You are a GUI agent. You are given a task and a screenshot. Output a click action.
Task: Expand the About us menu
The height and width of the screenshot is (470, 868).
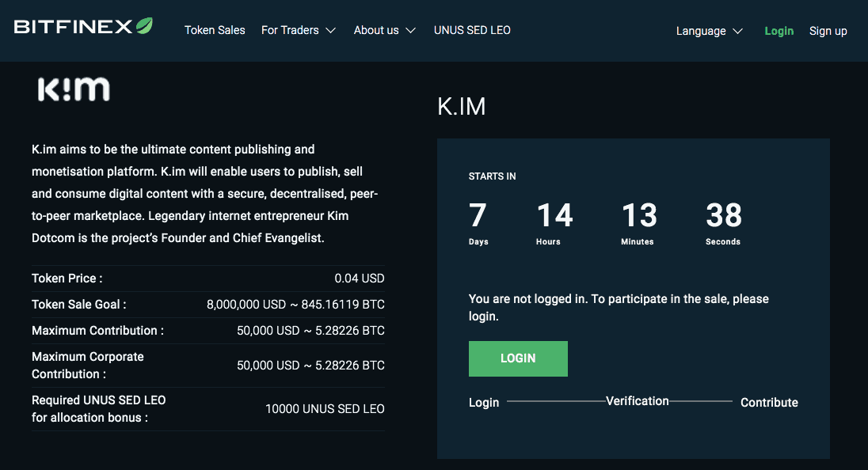tap(385, 30)
